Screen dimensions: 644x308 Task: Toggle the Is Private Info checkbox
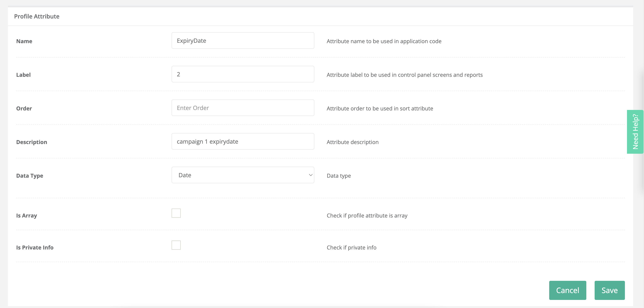(176, 245)
